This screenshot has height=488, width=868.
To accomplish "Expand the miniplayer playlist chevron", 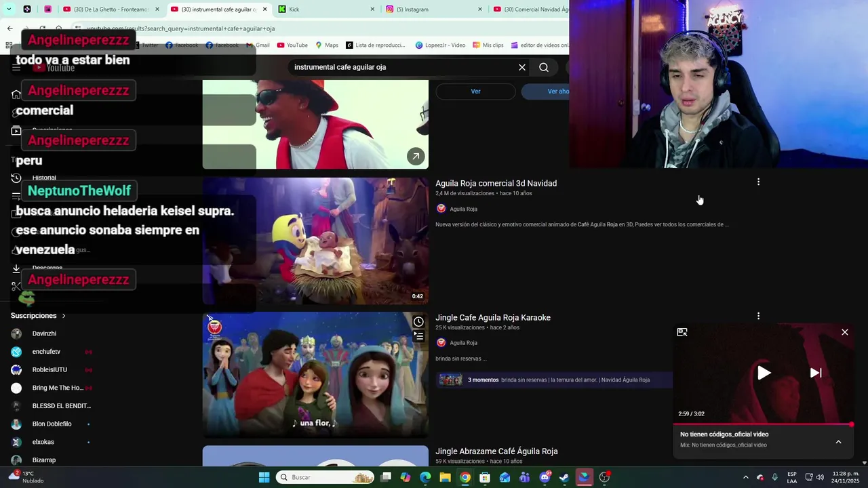I will (x=838, y=442).
